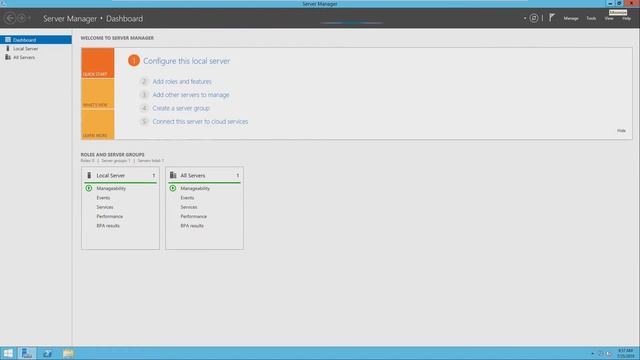Click Events in All Servers tile
Screen dimensions: 640x360
[x=187, y=198]
